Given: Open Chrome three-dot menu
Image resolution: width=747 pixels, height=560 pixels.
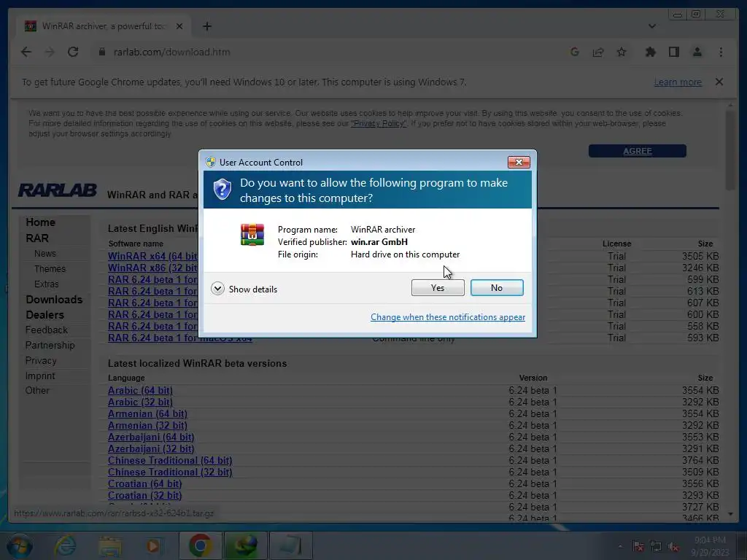Looking at the screenshot, I should tap(721, 52).
